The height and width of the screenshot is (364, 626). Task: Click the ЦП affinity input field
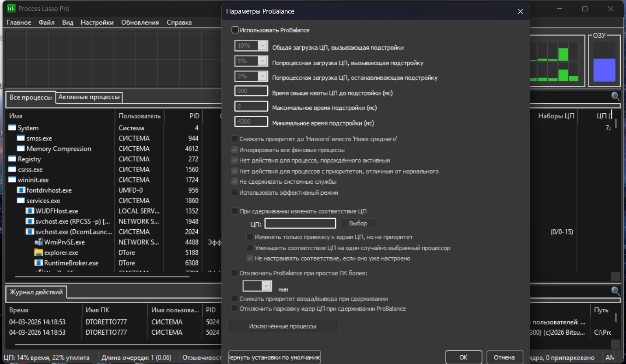(300, 224)
